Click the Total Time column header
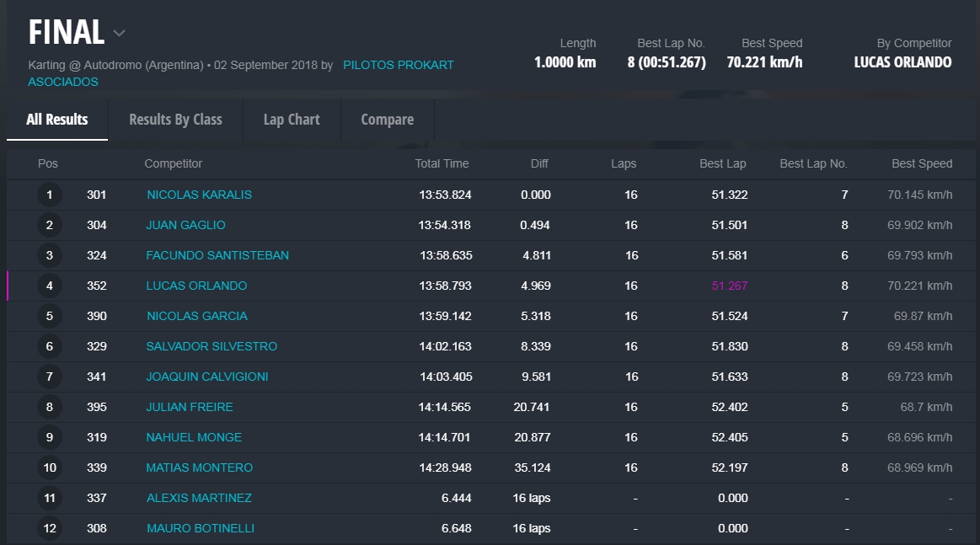 pyautogui.click(x=442, y=163)
